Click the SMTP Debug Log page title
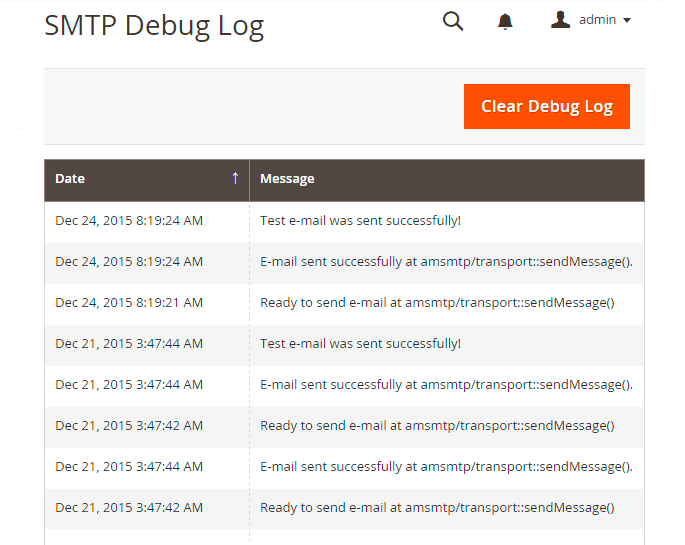The image size is (685, 545). [x=154, y=26]
